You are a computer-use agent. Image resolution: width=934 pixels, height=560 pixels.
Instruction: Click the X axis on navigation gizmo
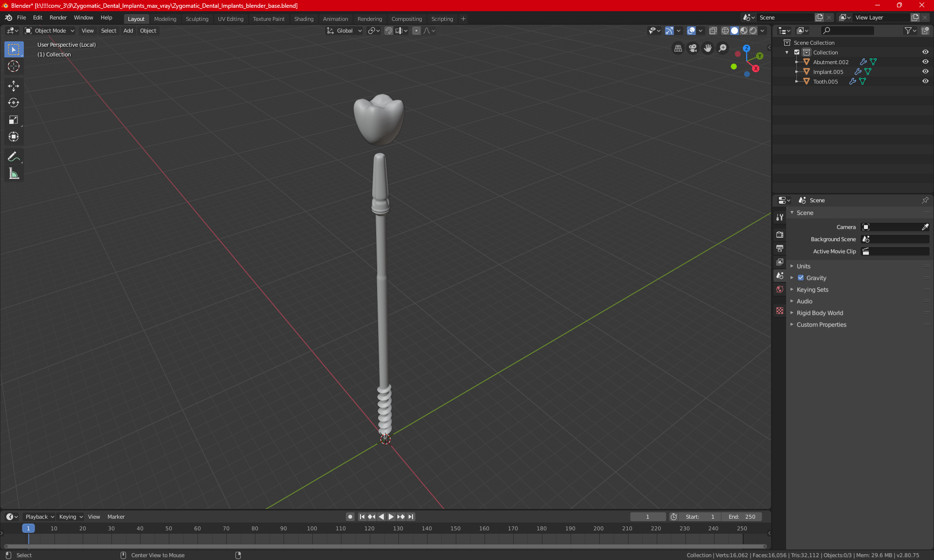[x=755, y=69]
